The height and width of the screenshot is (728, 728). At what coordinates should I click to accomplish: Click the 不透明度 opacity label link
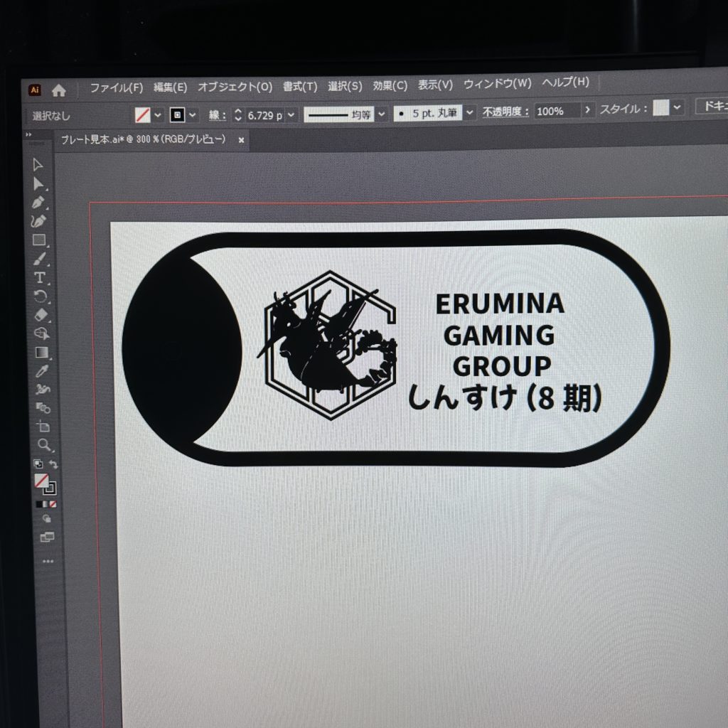click(x=506, y=112)
